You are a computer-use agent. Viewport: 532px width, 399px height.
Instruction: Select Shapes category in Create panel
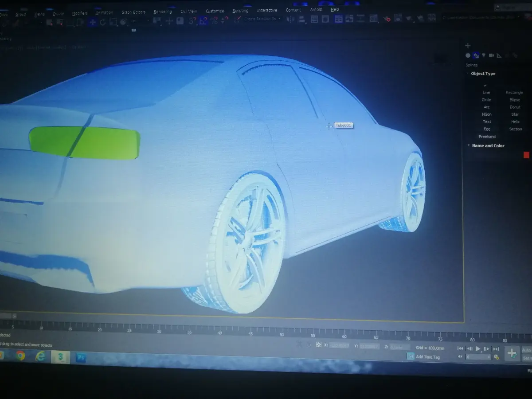pyautogui.click(x=476, y=55)
